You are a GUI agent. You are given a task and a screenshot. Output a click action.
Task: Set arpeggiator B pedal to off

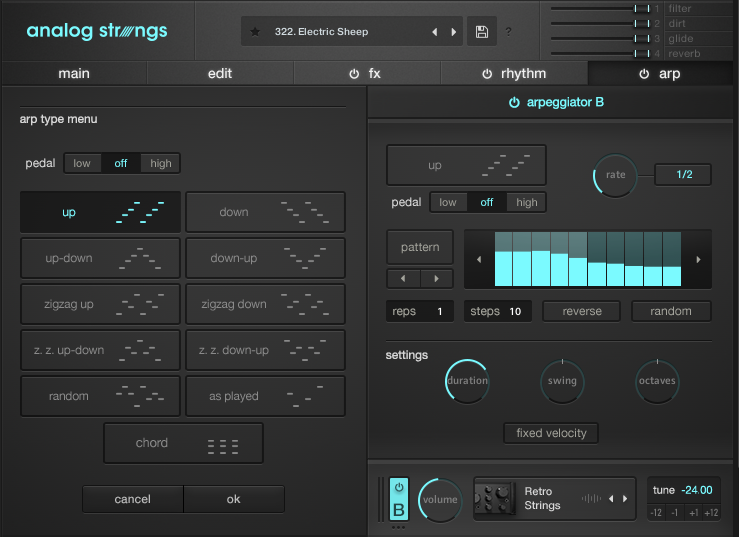(487, 202)
